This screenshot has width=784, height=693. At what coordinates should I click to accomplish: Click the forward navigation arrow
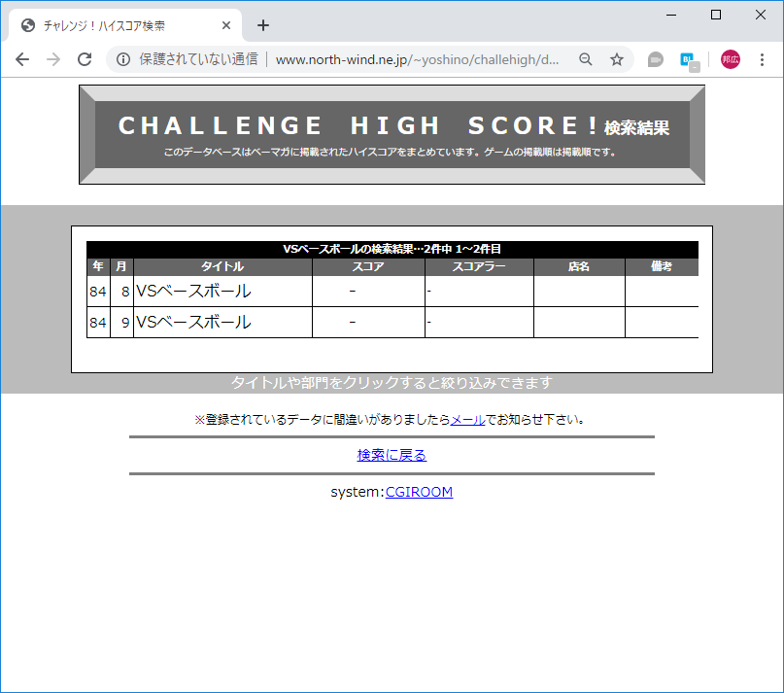pyautogui.click(x=53, y=59)
